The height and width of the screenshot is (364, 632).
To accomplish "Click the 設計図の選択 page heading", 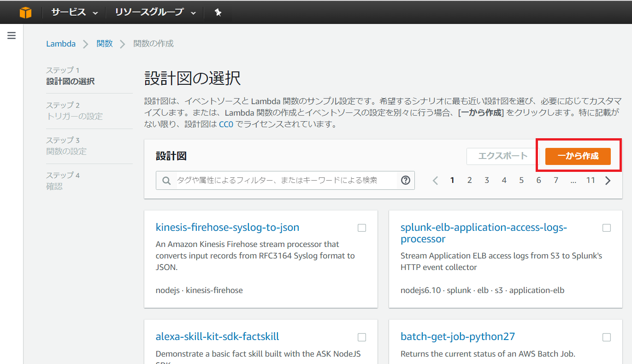I will coord(193,78).
